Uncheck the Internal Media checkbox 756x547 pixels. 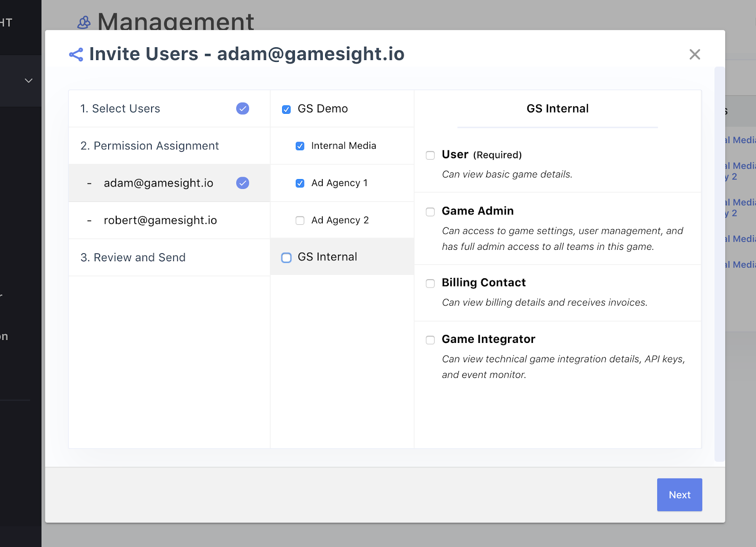300,146
